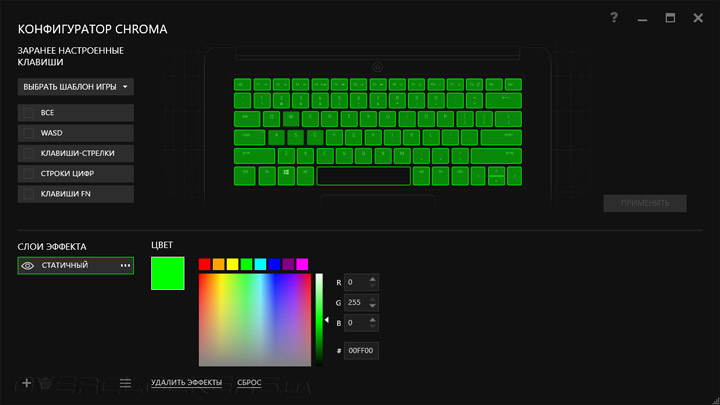Select the up arrow key on keyboard
The width and height of the screenshot is (720, 405).
click(x=496, y=172)
